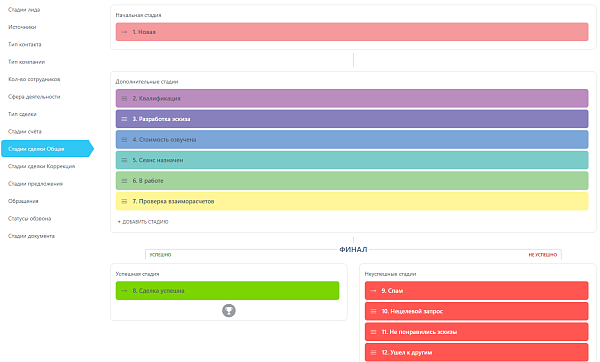The image size is (600, 362).
Task: Open the Источники section
Action: 22,27
